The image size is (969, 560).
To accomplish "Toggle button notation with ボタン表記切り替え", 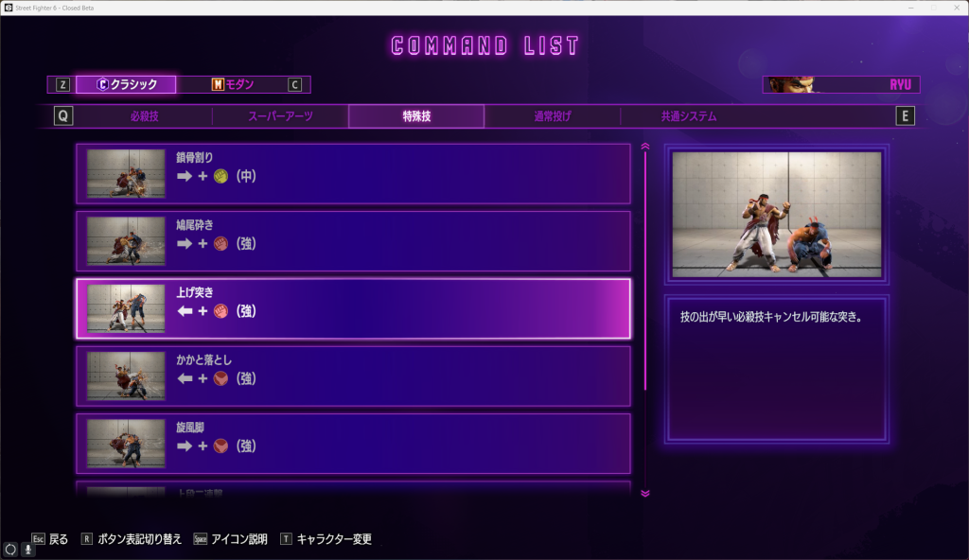I will click(x=140, y=539).
